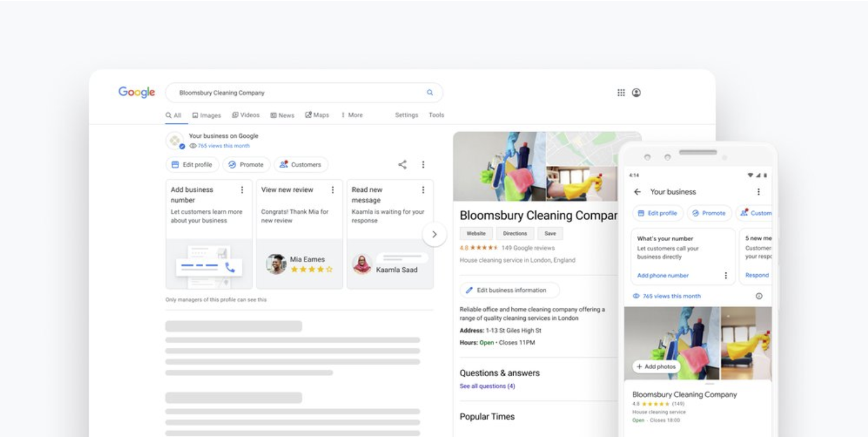The height and width of the screenshot is (437, 868).
Task: Click the camera icon on Add photos
Action: click(640, 366)
